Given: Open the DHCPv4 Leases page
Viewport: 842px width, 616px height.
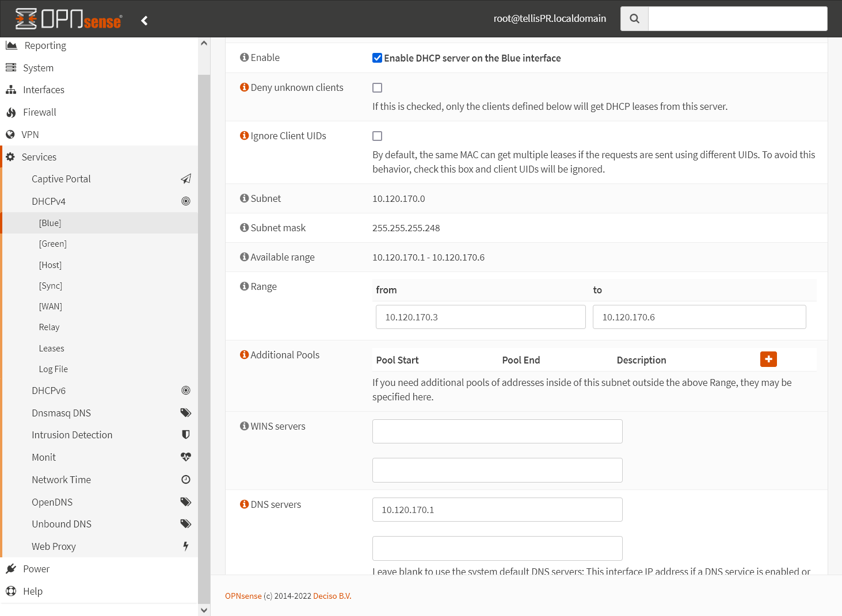Looking at the screenshot, I should tap(51, 349).
